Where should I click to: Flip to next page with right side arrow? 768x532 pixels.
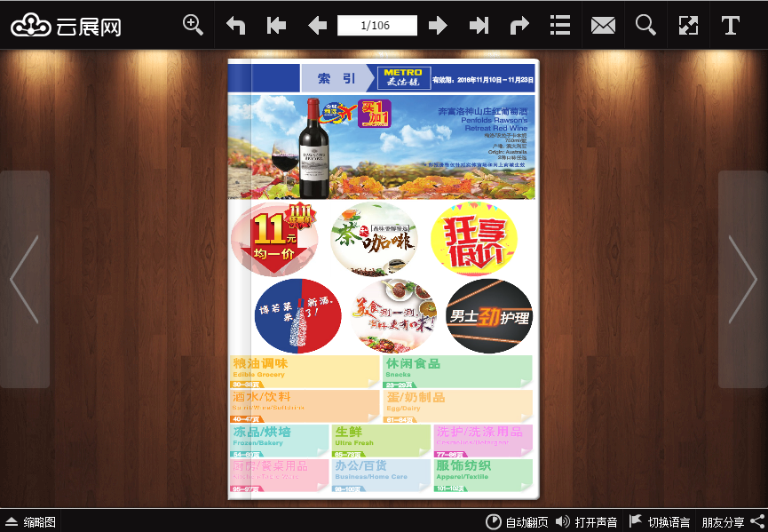click(743, 279)
